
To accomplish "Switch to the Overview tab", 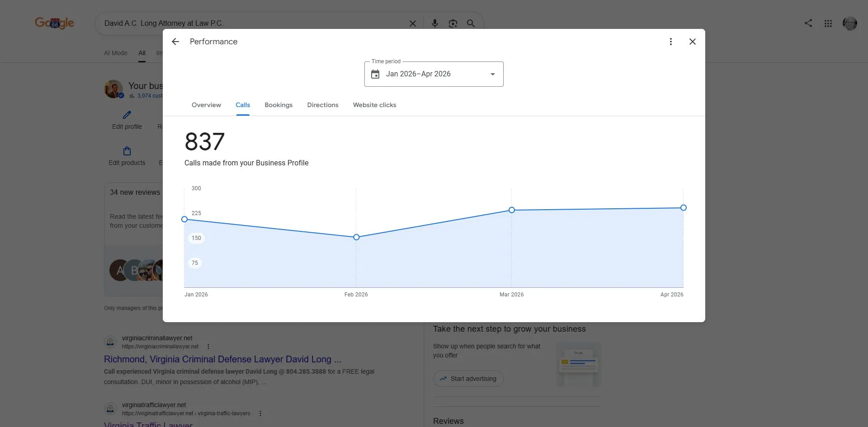I will tap(206, 105).
